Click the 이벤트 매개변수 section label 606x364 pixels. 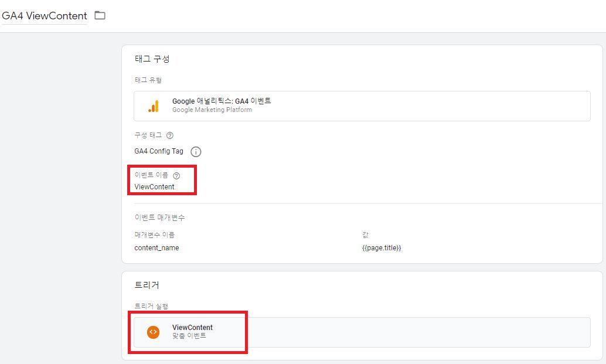pos(159,217)
